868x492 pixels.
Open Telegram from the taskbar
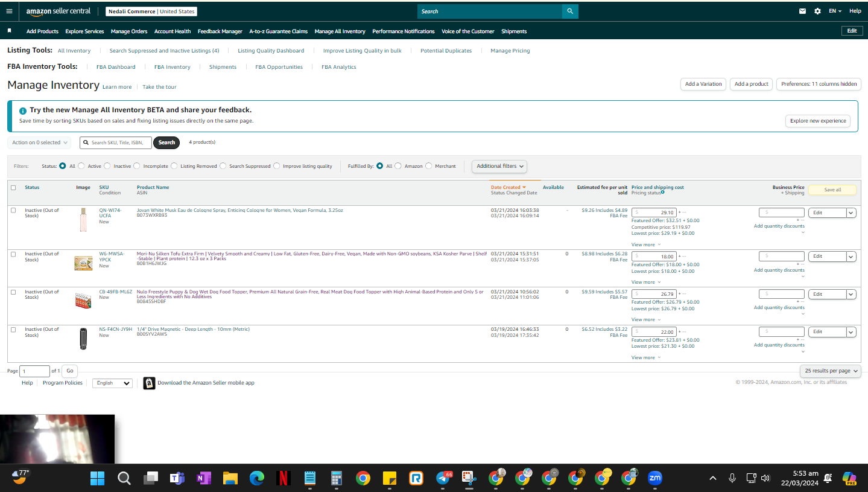click(x=443, y=479)
